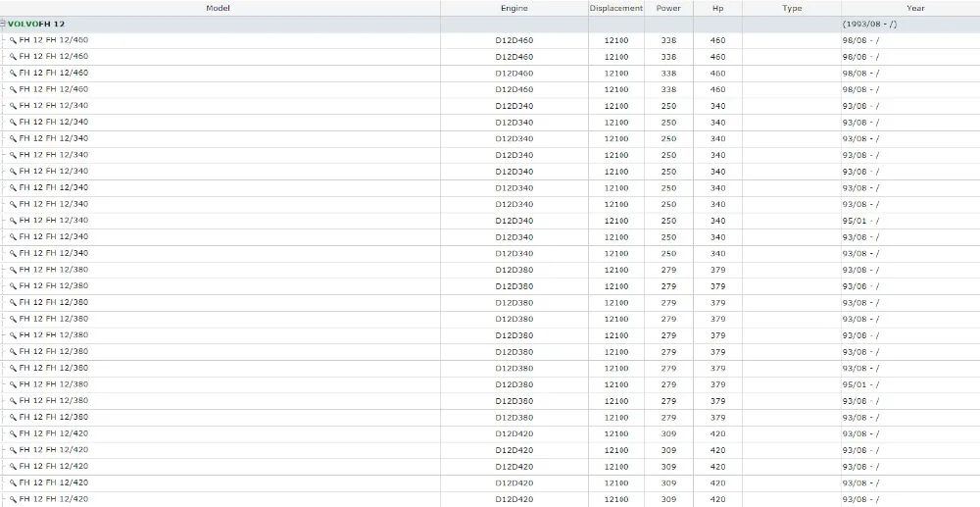Screen dimensions: 980x507
Task: Click magnifier on FH 12/340 row dated 95/01
Action: pyautogui.click(x=13, y=221)
